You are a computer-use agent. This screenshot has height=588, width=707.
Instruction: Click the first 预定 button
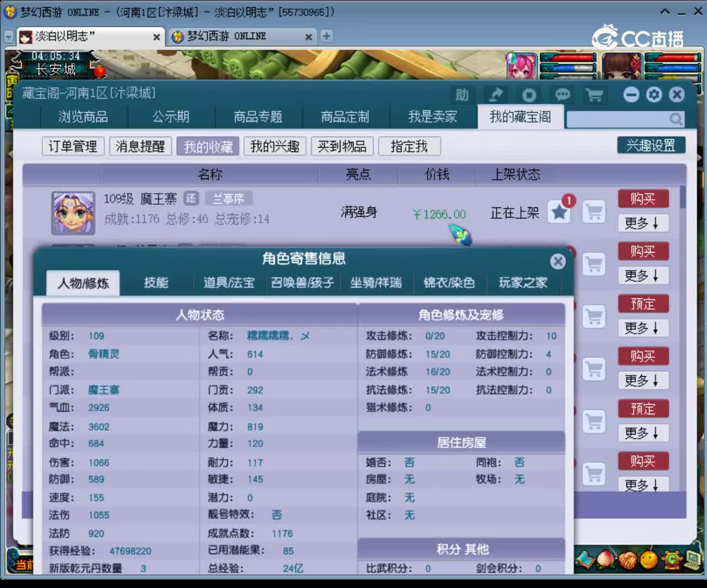tap(643, 303)
